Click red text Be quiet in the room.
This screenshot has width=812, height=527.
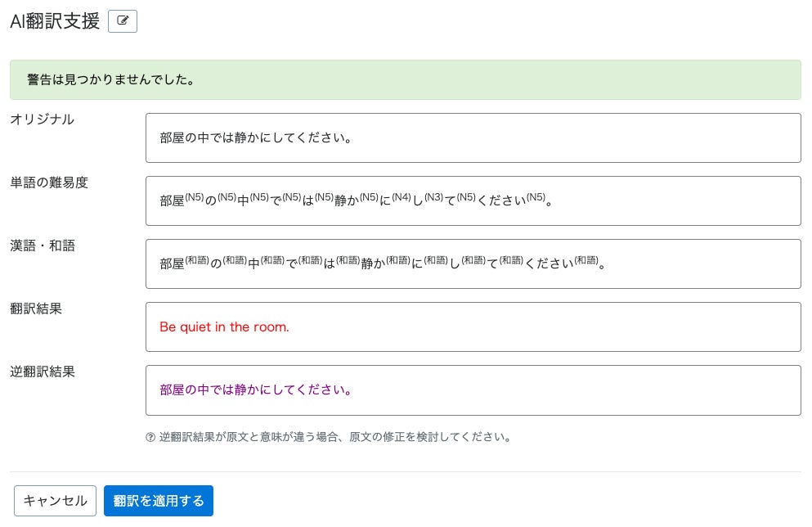[224, 327]
